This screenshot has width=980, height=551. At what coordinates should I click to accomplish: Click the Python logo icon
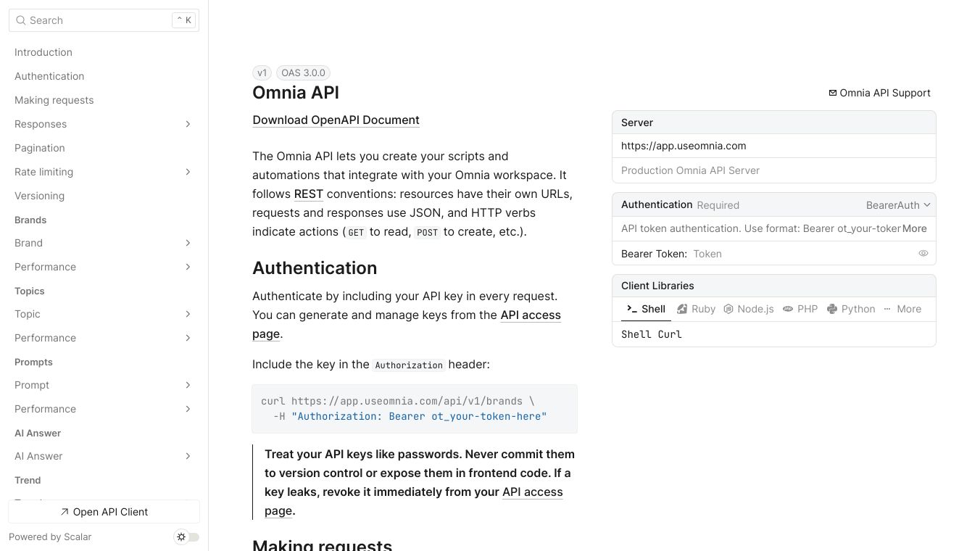(x=832, y=309)
